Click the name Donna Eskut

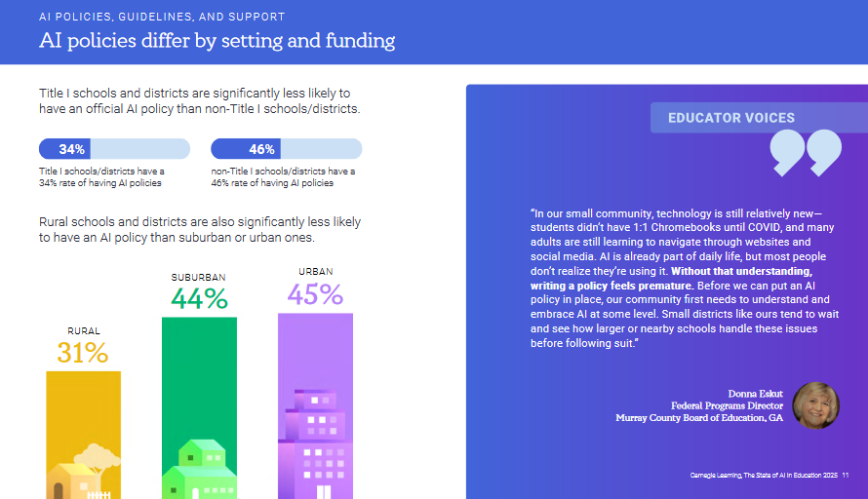coord(755,394)
